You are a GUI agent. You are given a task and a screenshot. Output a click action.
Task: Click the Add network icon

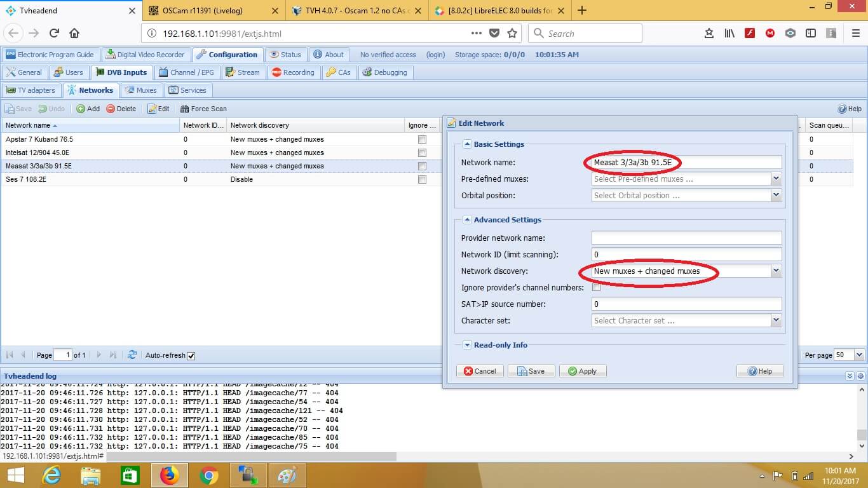point(81,109)
